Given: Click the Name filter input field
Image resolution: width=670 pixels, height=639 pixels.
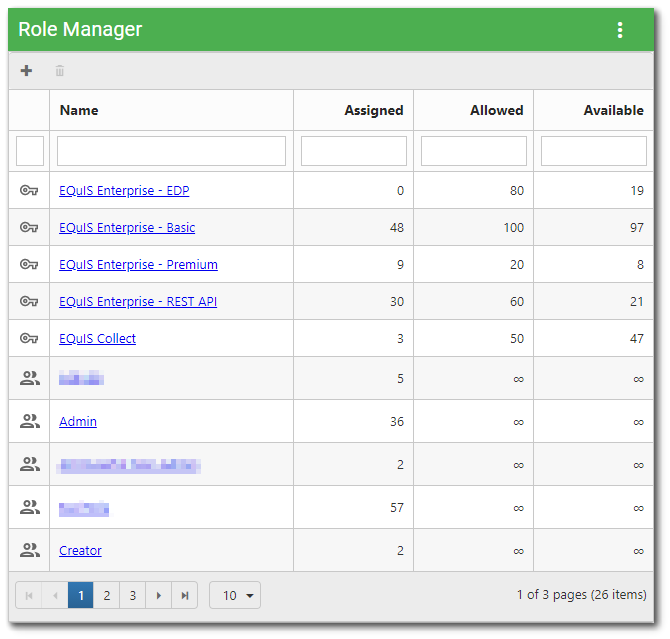Looking at the screenshot, I should [x=171, y=151].
